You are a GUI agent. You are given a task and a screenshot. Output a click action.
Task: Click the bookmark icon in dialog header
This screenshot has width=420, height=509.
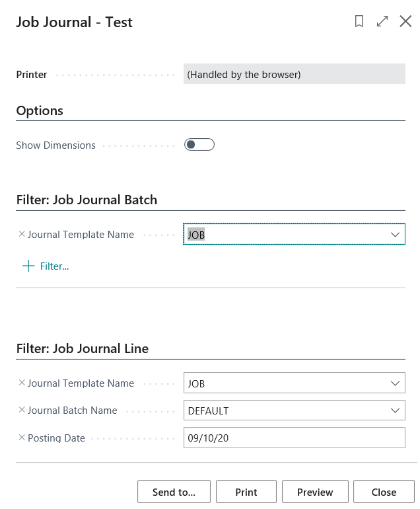359,22
